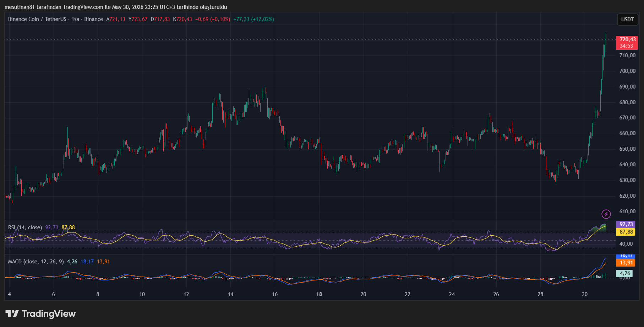Click the −0,69 (−0,10%) change value

point(213,19)
